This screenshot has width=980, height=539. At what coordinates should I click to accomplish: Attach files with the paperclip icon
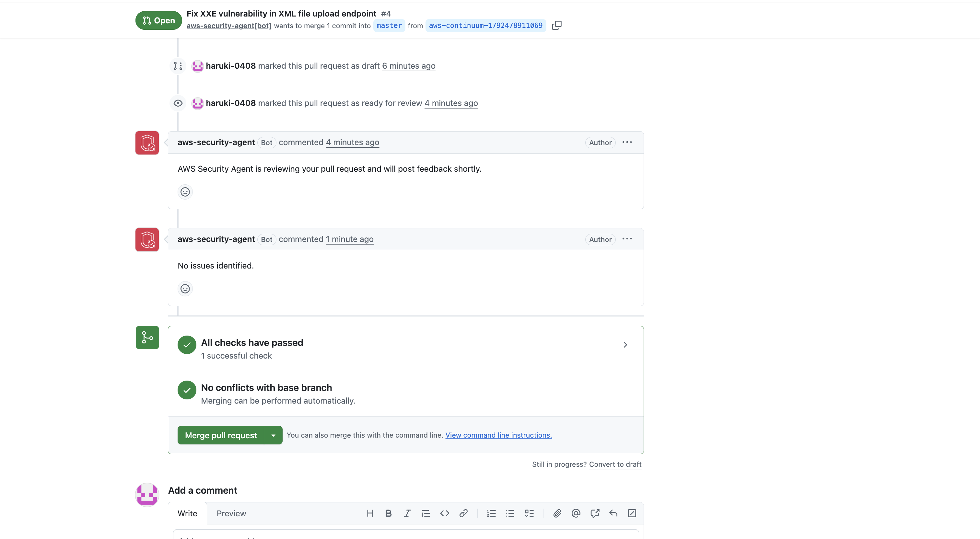[x=557, y=513]
